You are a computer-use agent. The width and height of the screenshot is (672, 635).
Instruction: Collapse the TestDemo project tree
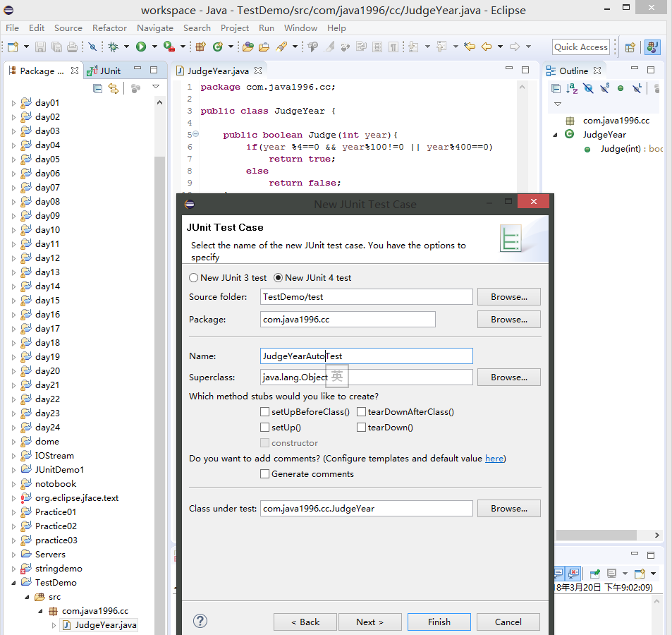pos(13,583)
